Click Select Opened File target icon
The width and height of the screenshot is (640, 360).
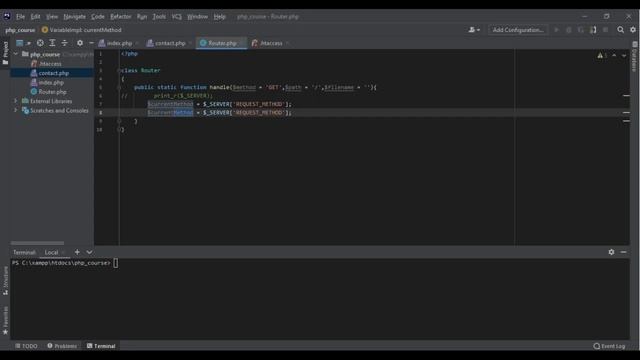40,43
